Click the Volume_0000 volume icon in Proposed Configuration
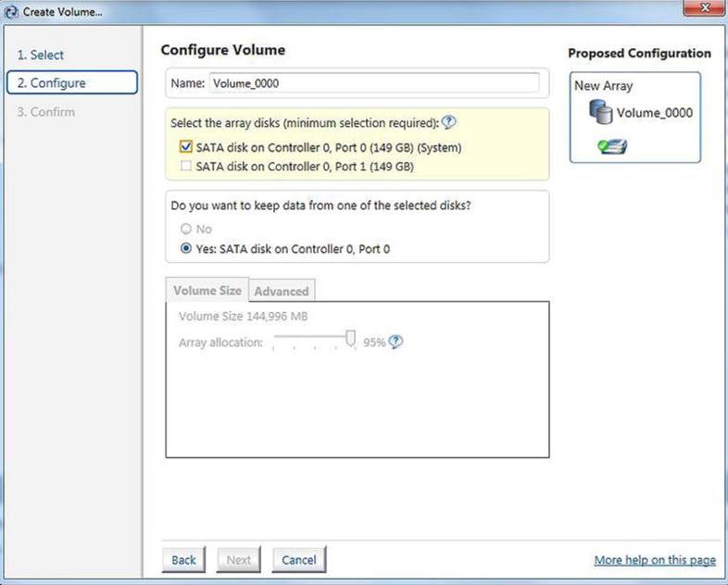Viewport: 728px width, 585px height. pos(601,112)
